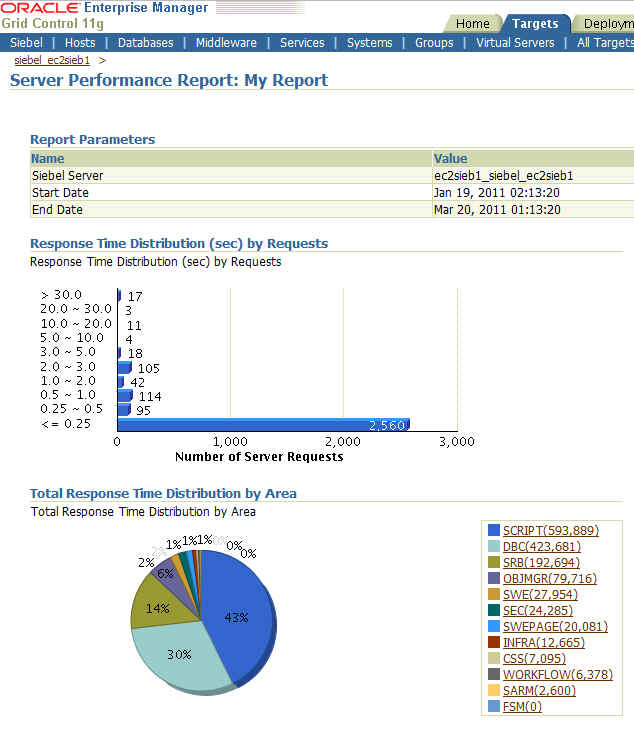This screenshot has width=634, height=731.
Task: Click the blue SCRIPT legend swatch
Action: tap(494, 530)
